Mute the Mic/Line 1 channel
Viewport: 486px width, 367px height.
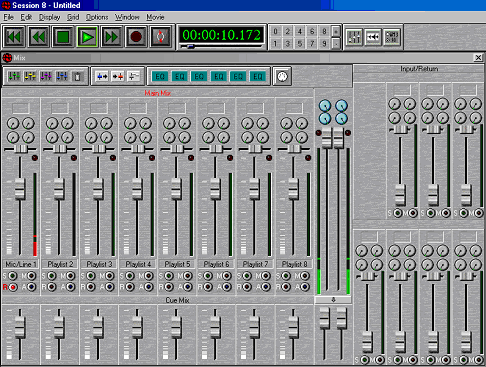[x=32, y=276]
